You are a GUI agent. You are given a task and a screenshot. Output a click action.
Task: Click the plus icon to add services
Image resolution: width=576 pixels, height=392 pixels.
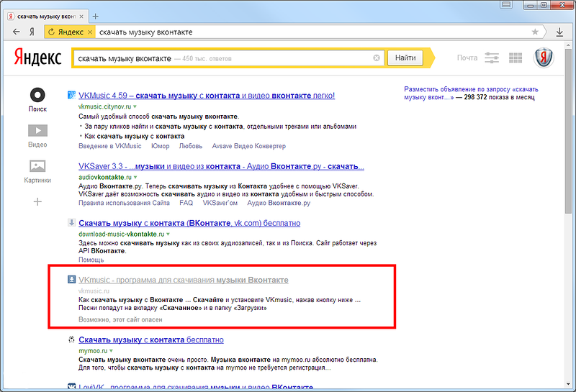click(37, 201)
